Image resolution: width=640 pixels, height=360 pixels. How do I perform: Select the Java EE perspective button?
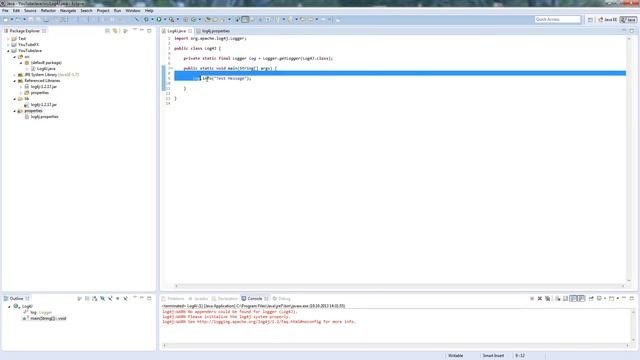pos(608,20)
